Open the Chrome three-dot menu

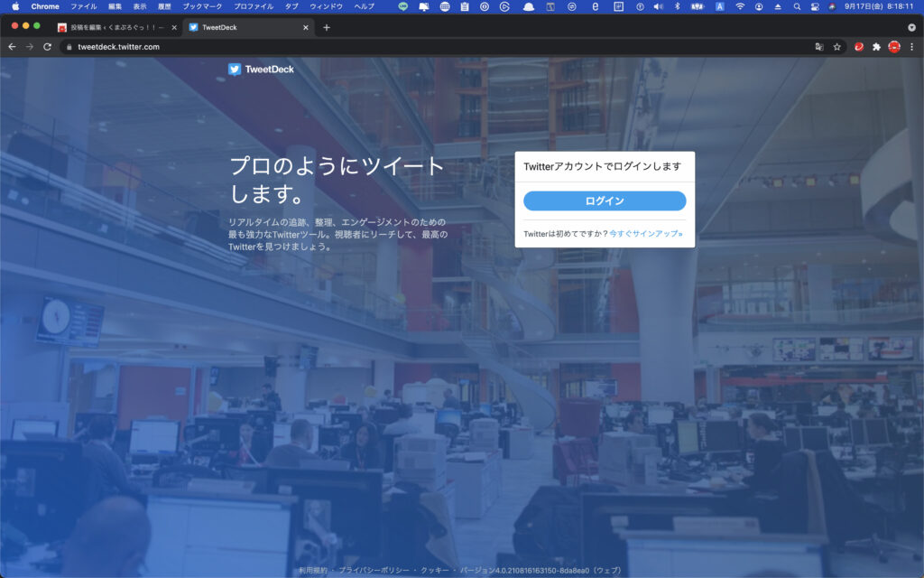click(x=911, y=47)
